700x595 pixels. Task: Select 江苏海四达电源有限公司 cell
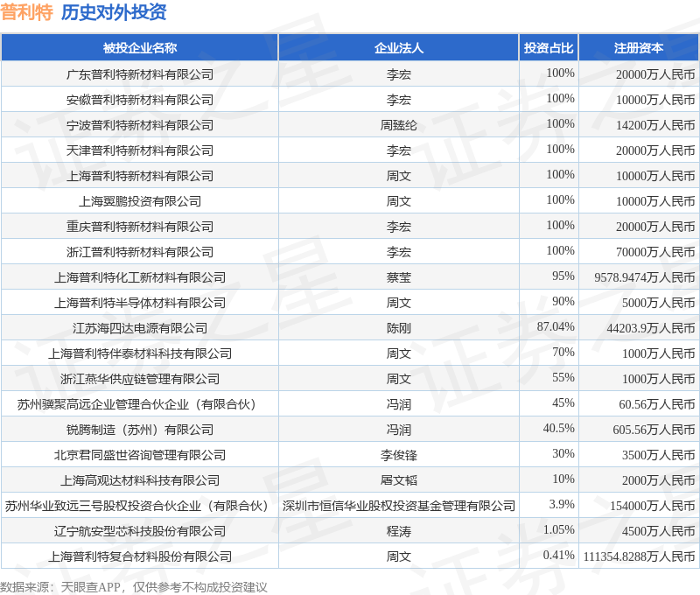140,328
